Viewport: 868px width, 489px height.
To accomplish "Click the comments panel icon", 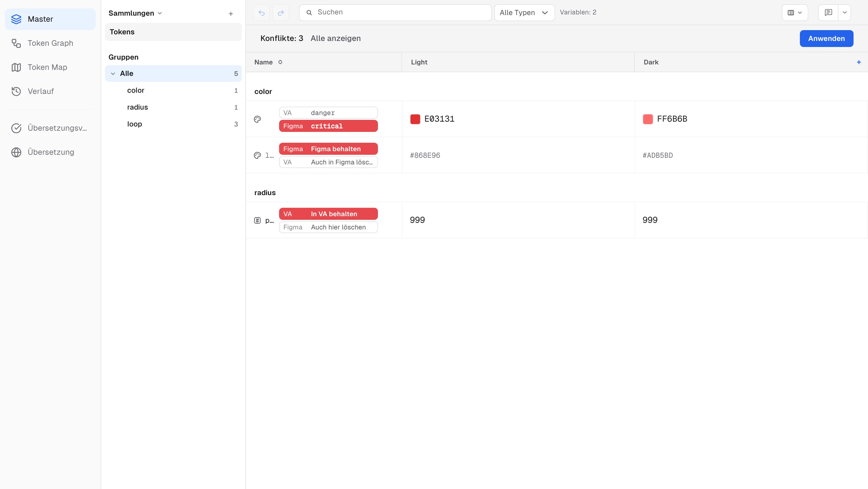I will 829,13.
